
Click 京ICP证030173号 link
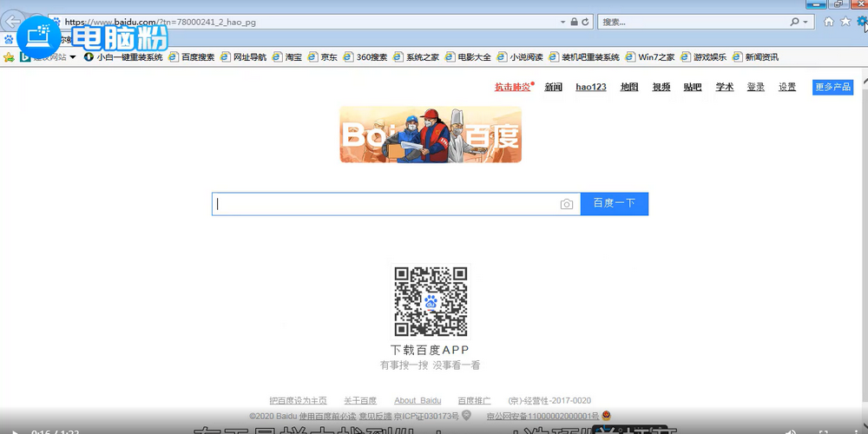click(x=427, y=416)
